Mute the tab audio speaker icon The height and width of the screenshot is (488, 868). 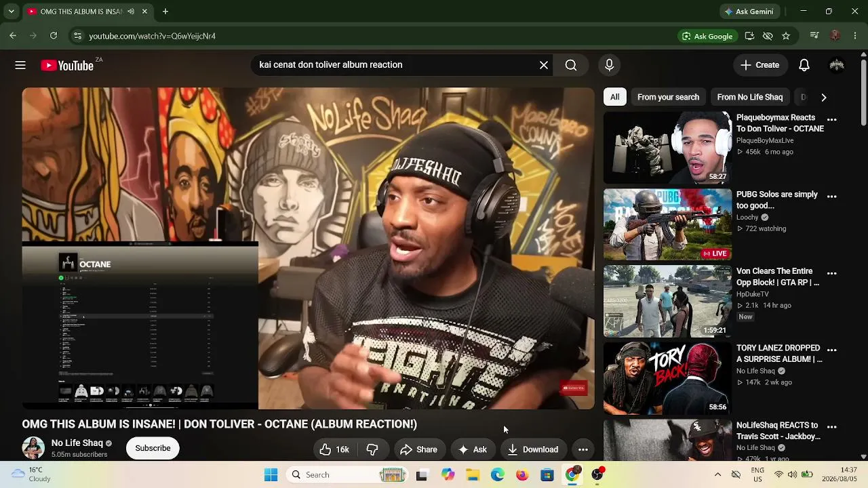[131, 12]
